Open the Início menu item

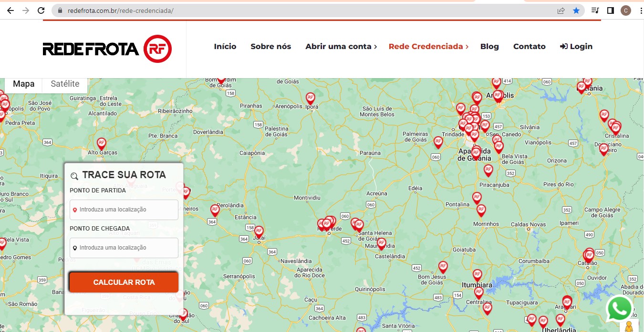click(225, 46)
